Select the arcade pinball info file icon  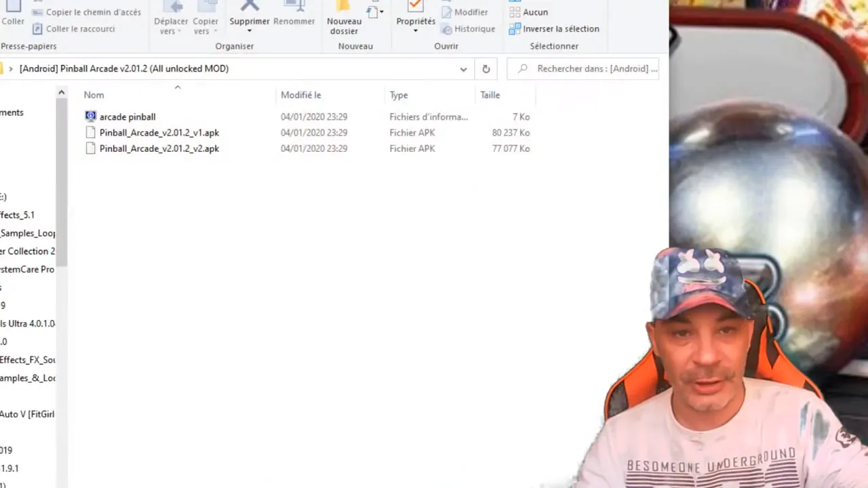click(x=91, y=117)
